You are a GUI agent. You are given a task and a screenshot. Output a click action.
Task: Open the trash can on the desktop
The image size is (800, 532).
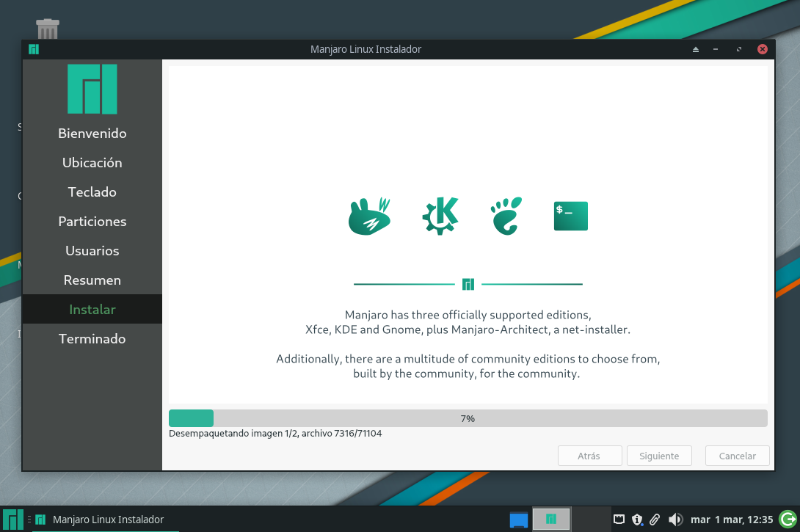click(x=47, y=28)
